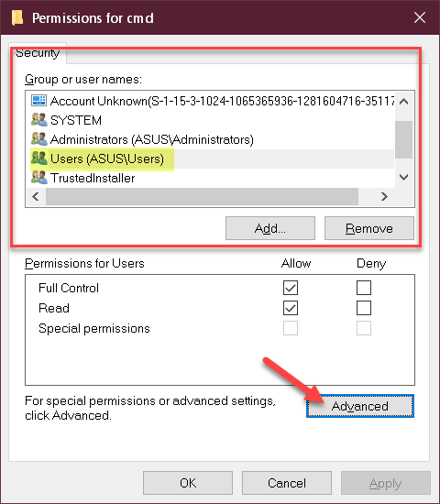Open Advanced permission settings
440x504 pixels.
(360, 406)
